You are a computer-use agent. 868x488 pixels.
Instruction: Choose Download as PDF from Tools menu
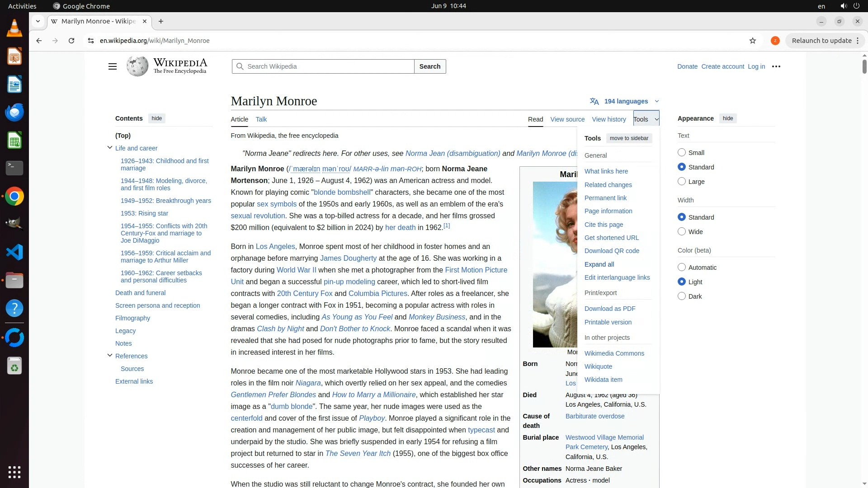pyautogui.click(x=609, y=309)
